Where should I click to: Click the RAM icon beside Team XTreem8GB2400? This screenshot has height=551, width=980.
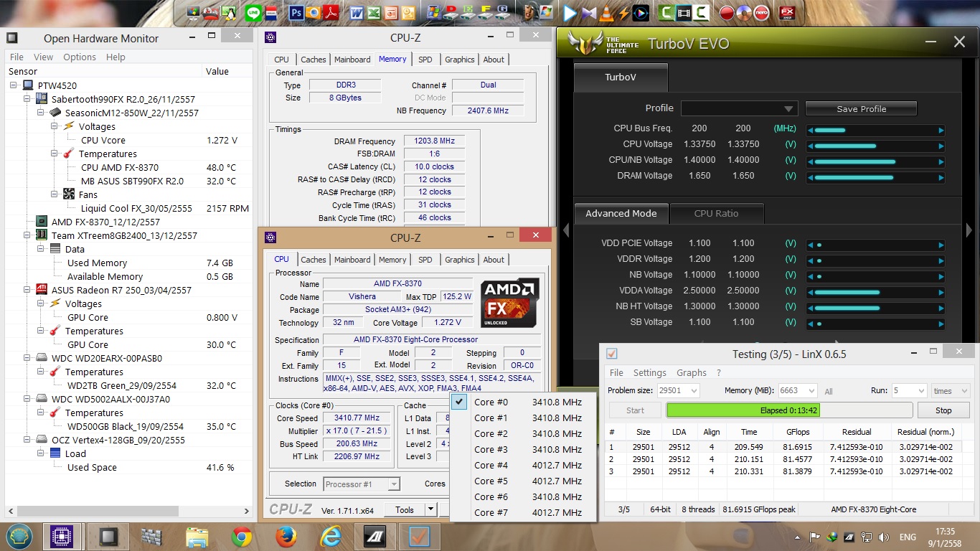coord(43,235)
